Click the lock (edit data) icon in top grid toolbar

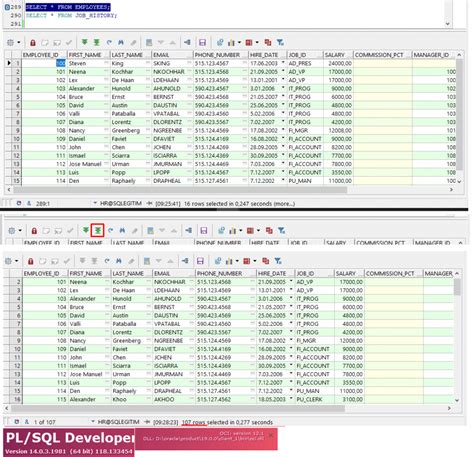(33, 43)
